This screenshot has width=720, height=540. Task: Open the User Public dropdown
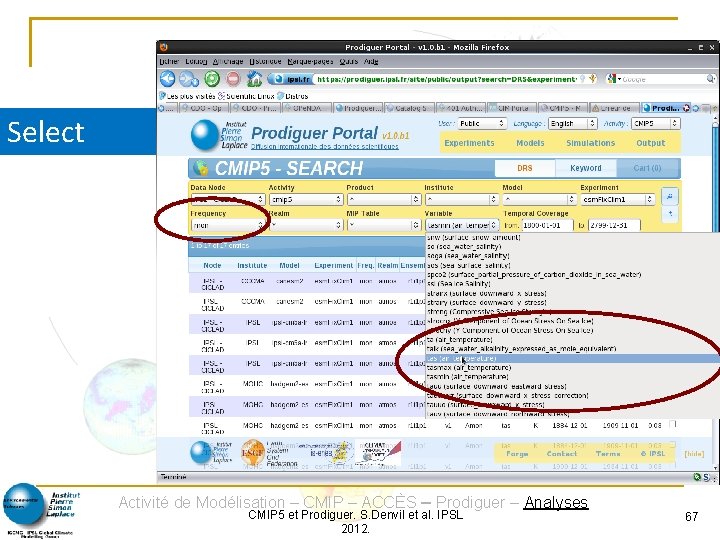(x=482, y=124)
